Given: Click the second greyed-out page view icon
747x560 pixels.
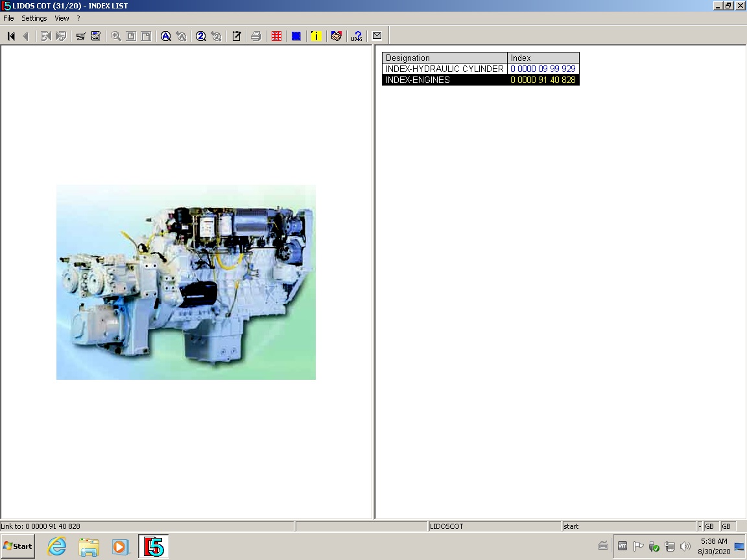Looking at the screenshot, I should 147,36.
